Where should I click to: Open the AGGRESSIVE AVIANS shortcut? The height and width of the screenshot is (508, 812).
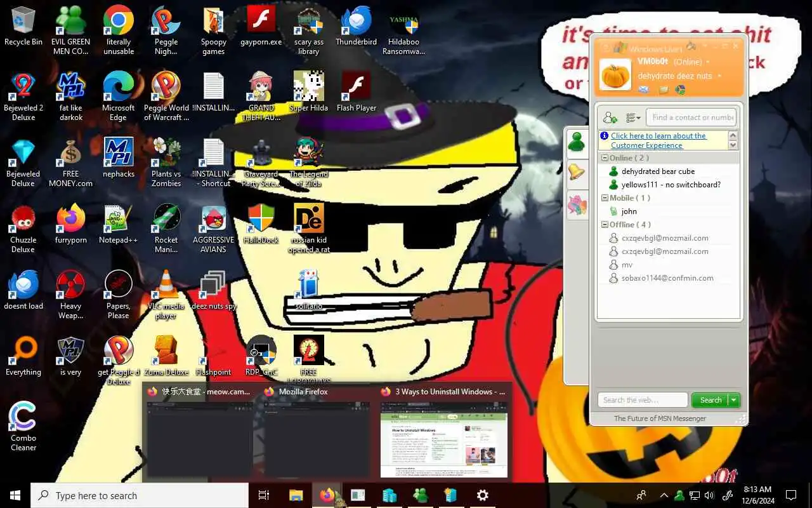click(x=214, y=229)
